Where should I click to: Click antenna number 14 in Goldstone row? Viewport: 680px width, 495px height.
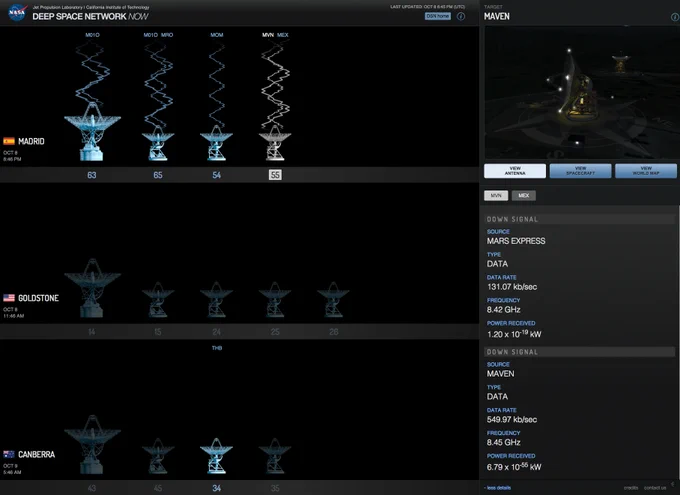click(x=92, y=332)
